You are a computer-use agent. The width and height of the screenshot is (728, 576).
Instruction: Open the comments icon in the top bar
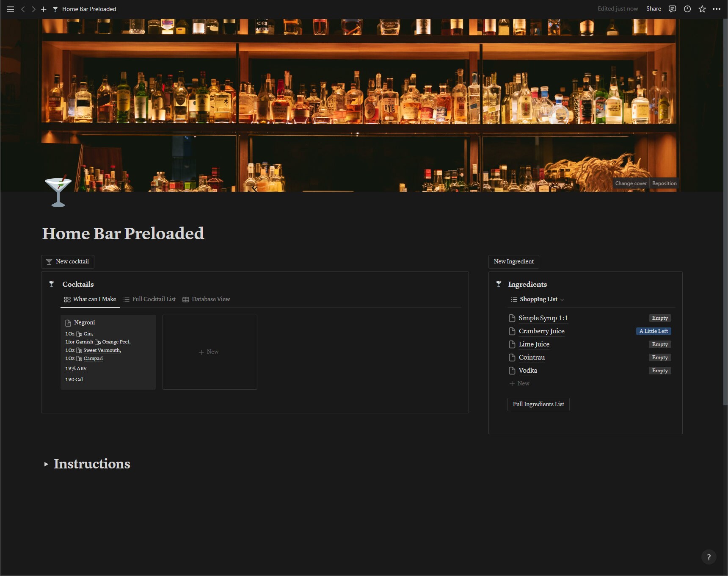pyautogui.click(x=672, y=9)
